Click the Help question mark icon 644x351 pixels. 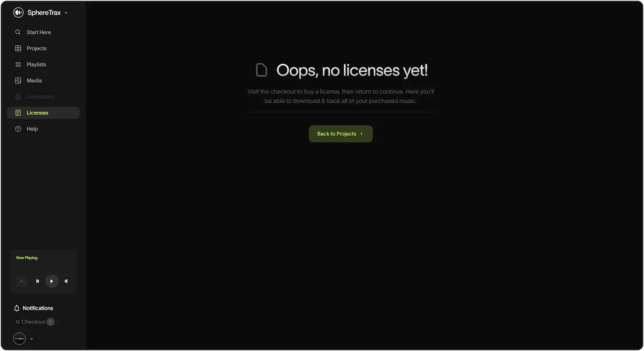point(18,129)
